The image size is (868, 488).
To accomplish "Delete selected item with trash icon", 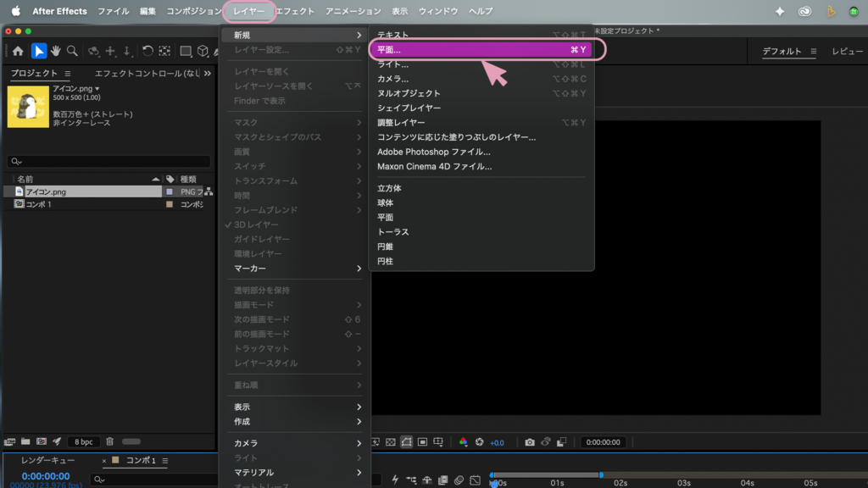I will (x=109, y=441).
